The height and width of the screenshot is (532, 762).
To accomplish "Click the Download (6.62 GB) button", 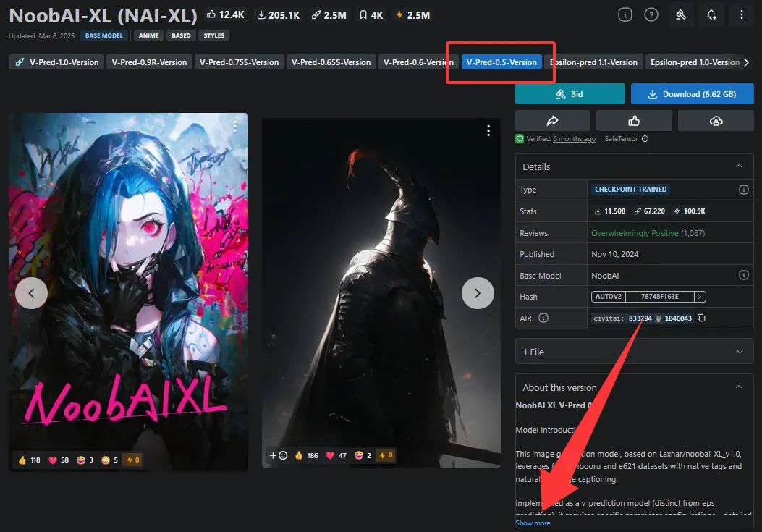I will click(x=692, y=94).
